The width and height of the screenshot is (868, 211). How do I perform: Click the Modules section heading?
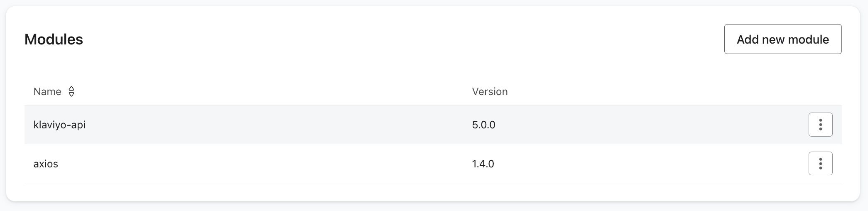(x=54, y=39)
